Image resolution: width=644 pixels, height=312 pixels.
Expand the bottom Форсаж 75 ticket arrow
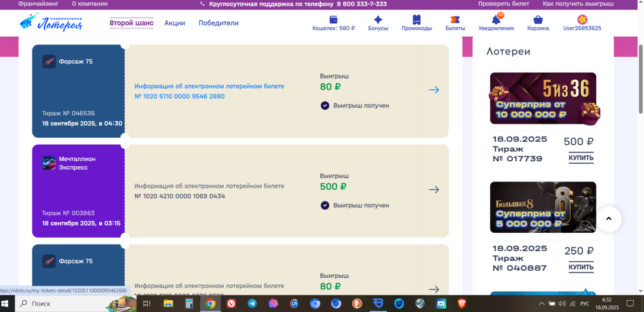[x=434, y=289]
